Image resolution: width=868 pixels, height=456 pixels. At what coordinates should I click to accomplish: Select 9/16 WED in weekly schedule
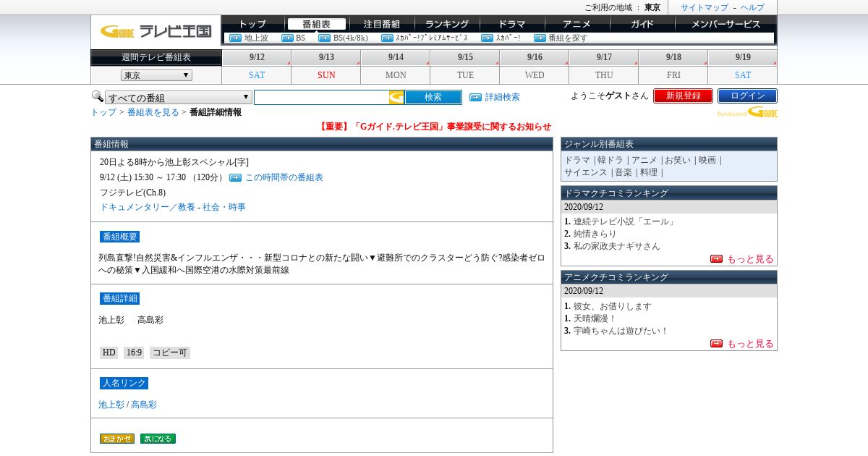pos(535,67)
